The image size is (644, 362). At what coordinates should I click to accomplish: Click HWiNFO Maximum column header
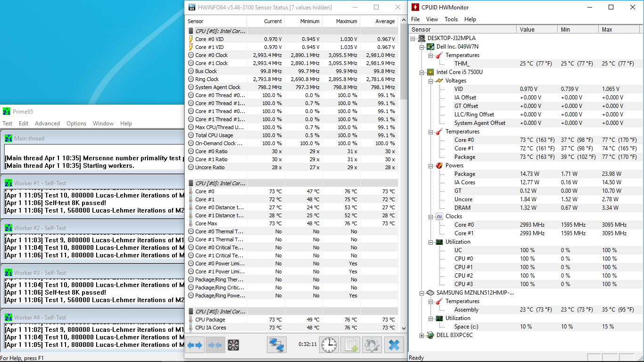(x=341, y=21)
